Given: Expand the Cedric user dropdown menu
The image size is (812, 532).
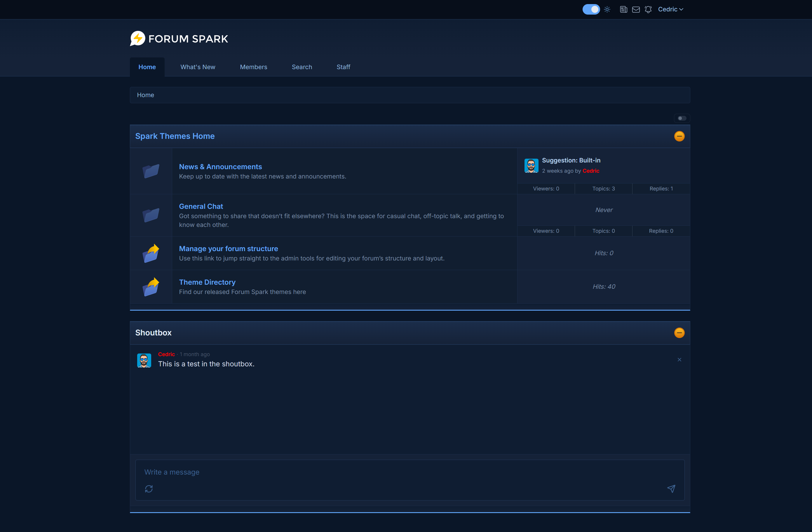Looking at the screenshot, I should pos(670,9).
